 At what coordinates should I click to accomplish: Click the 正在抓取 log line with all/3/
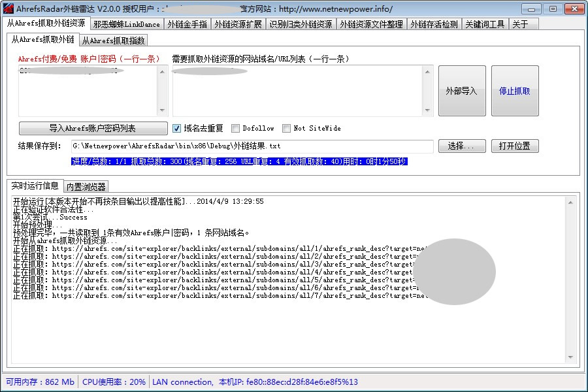point(214,265)
